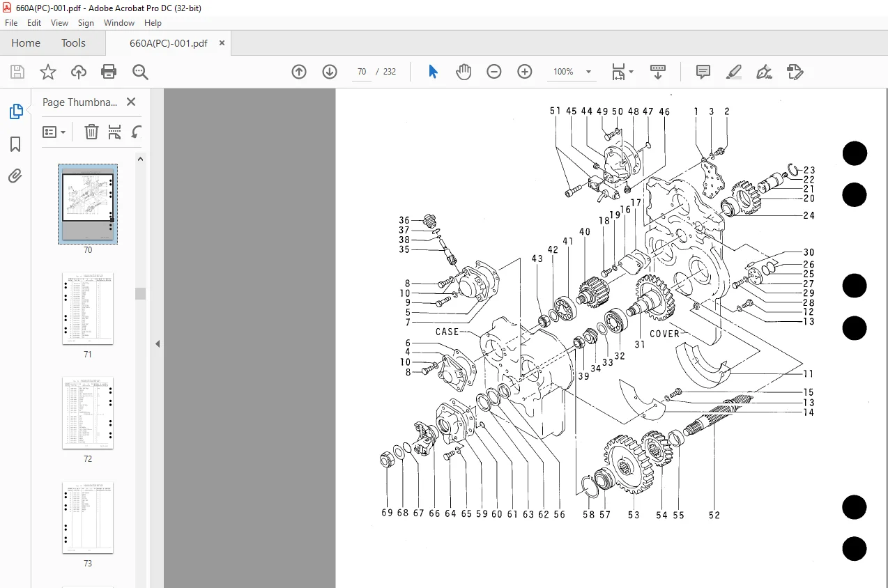Click the thumbnail panel scrollbar handle
This screenshot has height=588, width=888.
coord(140,293)
